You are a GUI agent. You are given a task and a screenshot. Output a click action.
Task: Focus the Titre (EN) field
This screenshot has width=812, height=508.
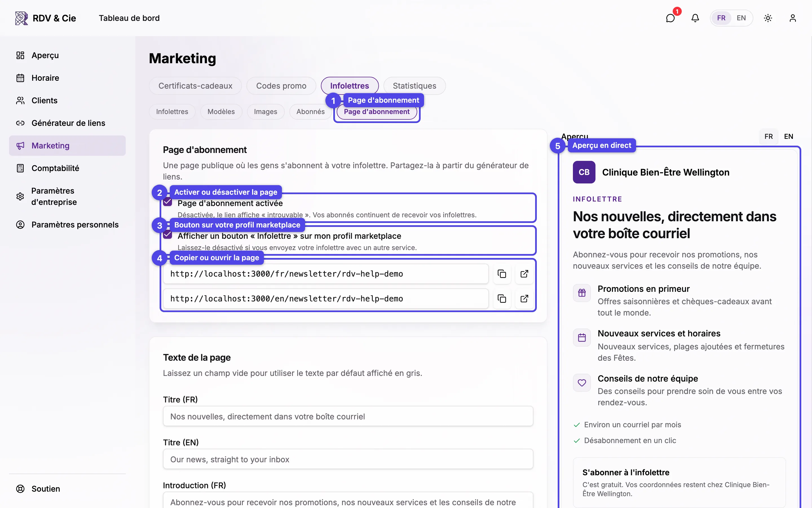pyautogui.click(x=348, y=459)
